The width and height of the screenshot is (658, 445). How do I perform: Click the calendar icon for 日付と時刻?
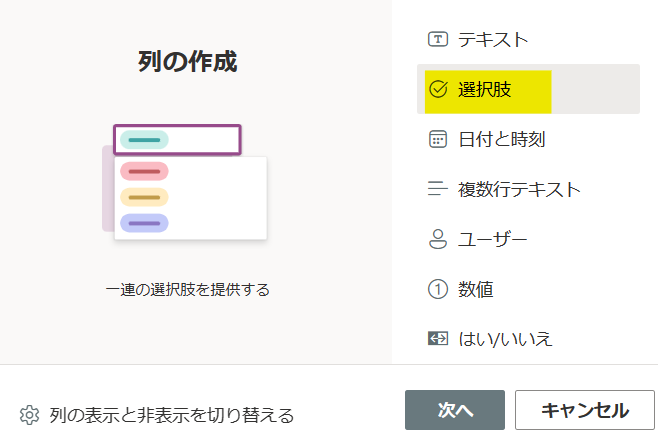tap(436, 139)
